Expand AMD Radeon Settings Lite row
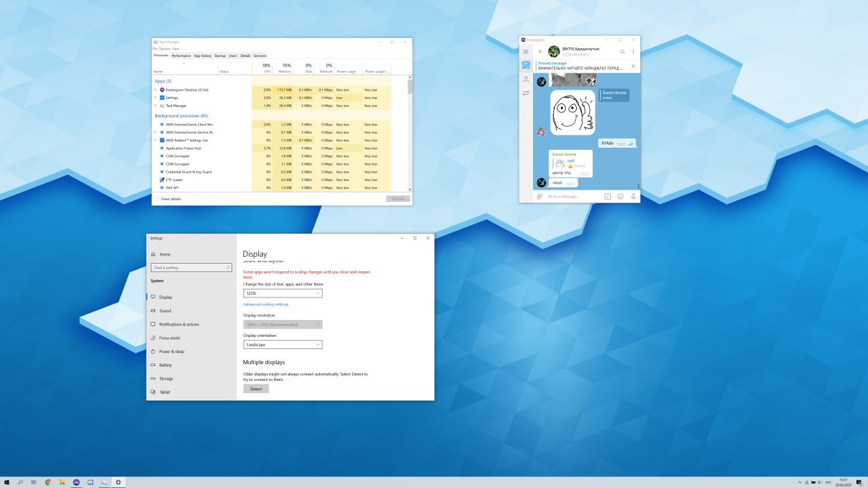This screenshot has width=868, height=488. (155, 140)
